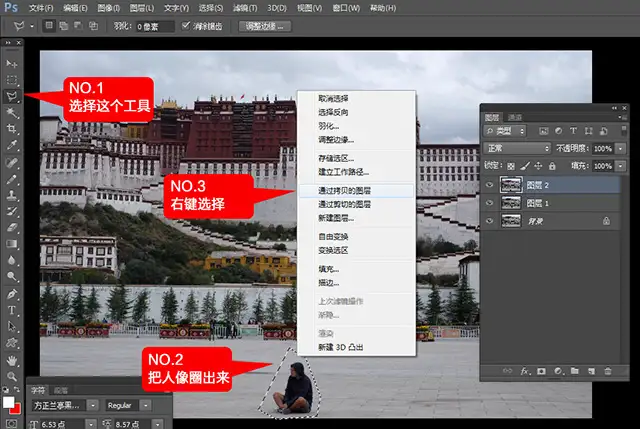Click the subtract from selection button
This screenshot has width=640, height=429.
pyautogui.click(x=78, y=26)
